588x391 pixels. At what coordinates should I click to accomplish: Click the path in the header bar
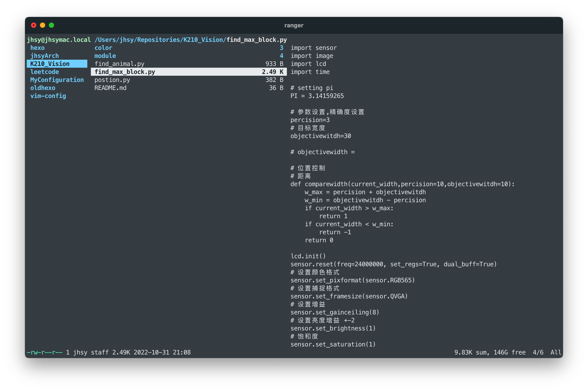coord(190,40)
